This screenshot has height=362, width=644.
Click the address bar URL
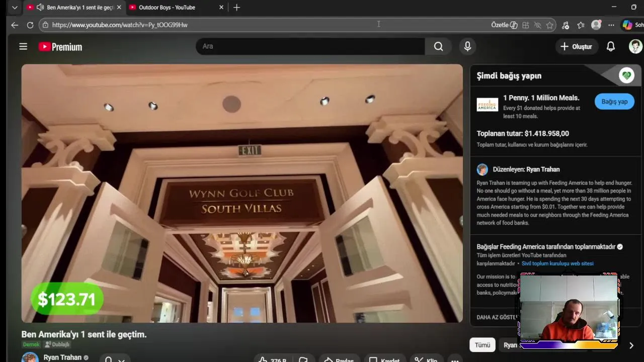120,25
